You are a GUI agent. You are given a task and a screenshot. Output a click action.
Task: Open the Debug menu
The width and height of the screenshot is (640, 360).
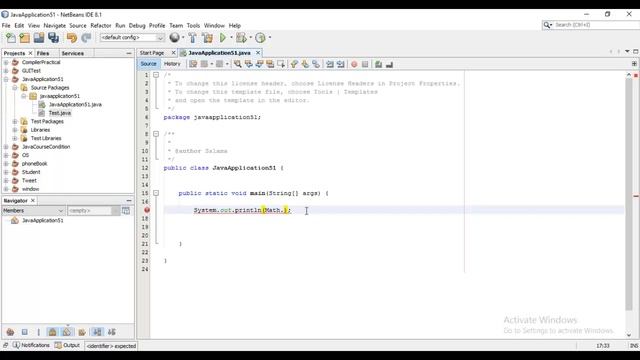[x=137, y=25]
